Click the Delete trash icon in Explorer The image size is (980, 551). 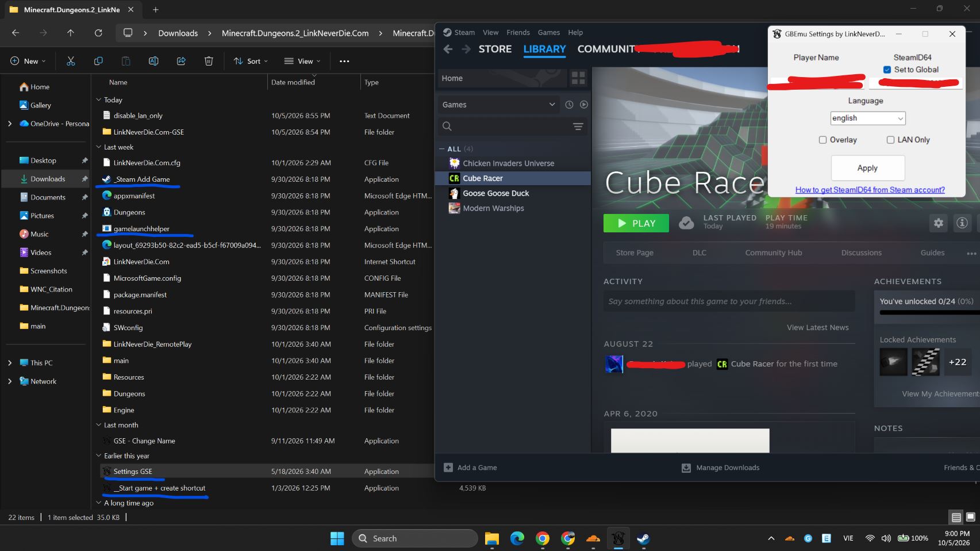point(209,61)
